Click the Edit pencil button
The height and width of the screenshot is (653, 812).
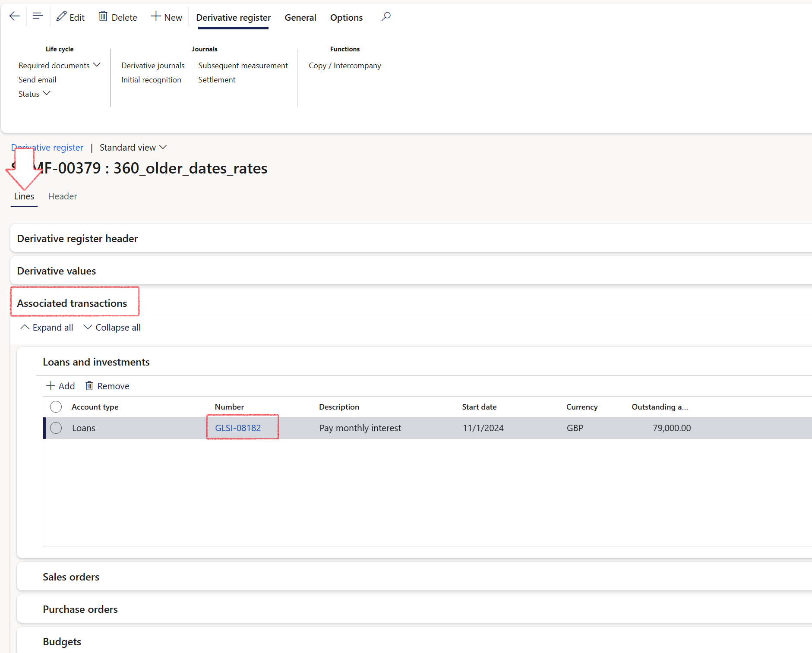click(70, 17)
